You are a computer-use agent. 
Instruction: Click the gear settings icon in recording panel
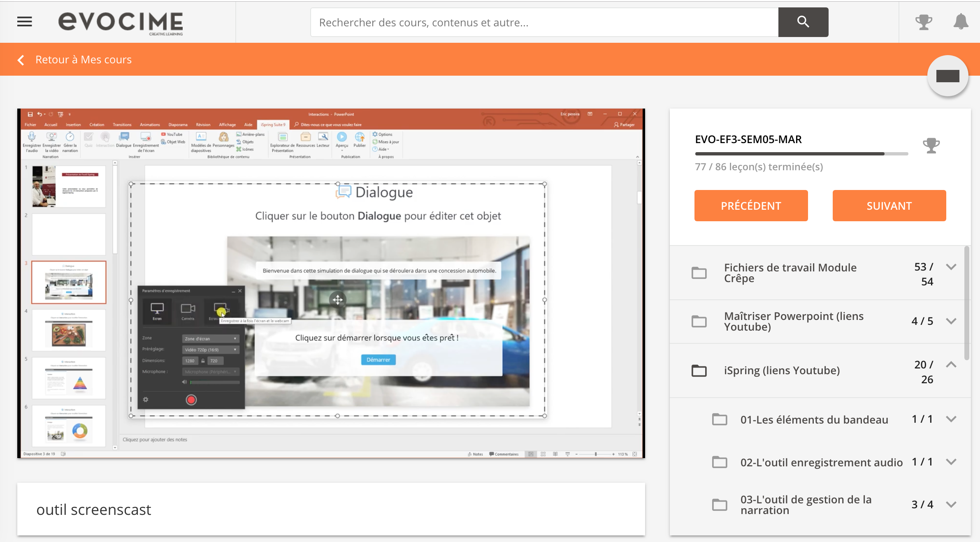coord(146,399)
